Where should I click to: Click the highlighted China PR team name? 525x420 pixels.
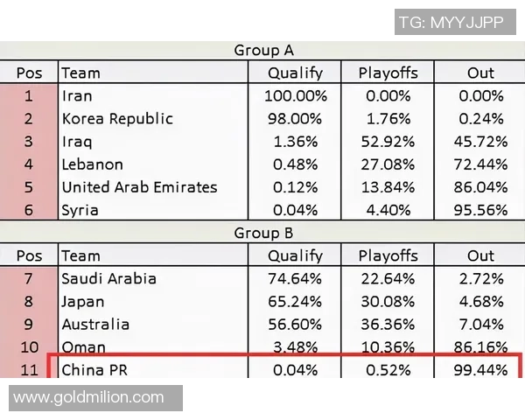94,370
